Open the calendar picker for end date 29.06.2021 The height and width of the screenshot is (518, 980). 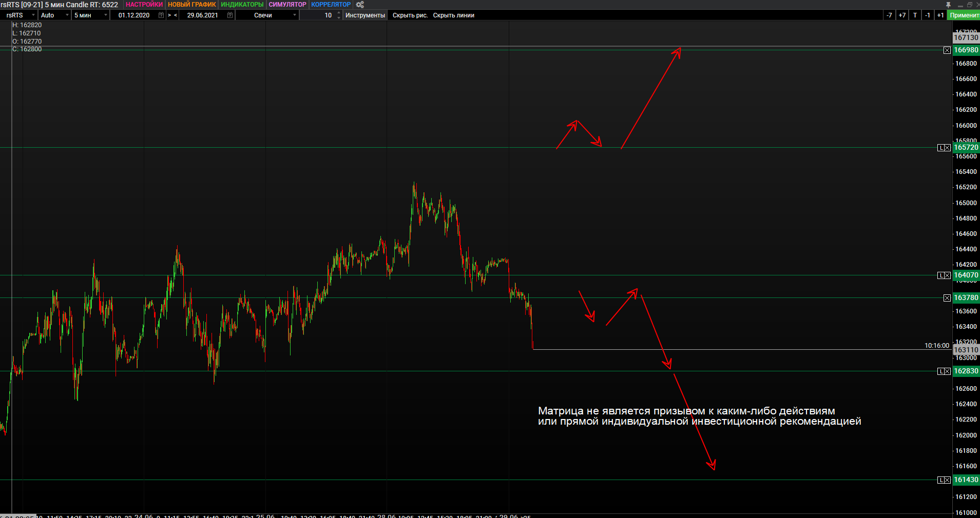pos(230,15)
